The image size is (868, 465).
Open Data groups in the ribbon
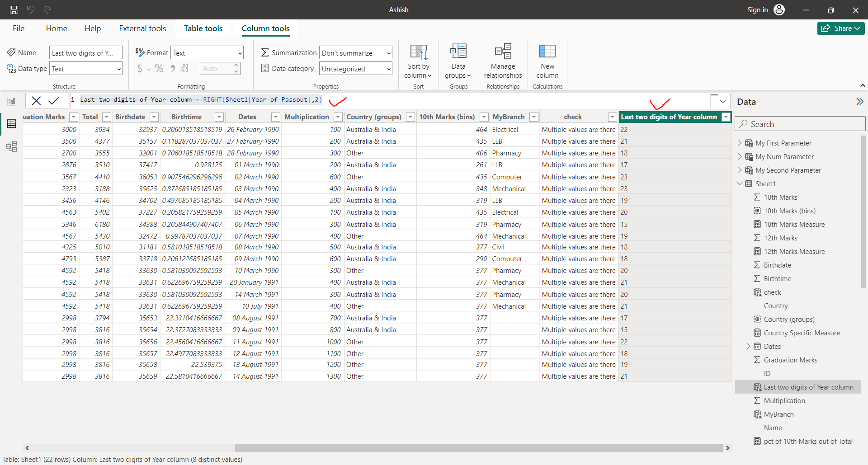pyautogui.click(x=458, y=61)
